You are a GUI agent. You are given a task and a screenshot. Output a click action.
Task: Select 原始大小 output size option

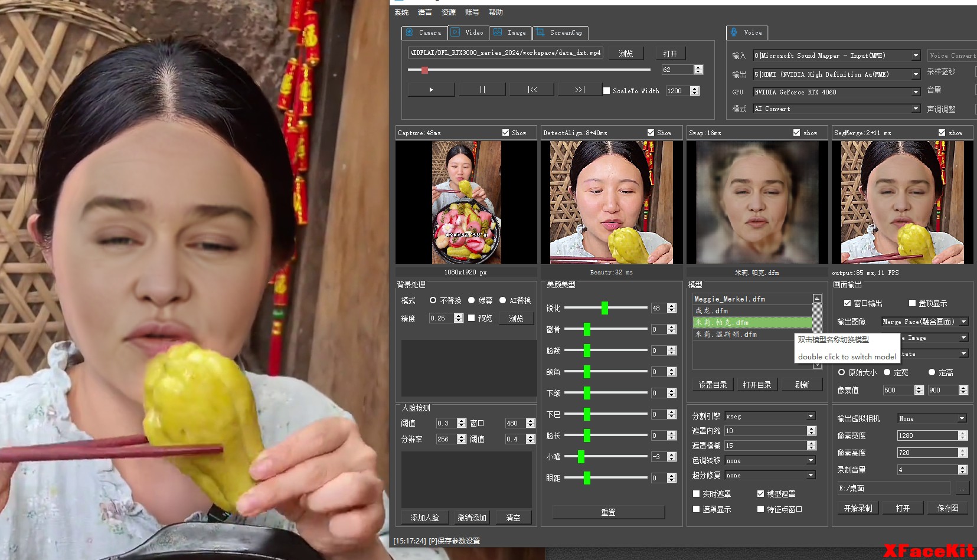(x=841, y=372)
